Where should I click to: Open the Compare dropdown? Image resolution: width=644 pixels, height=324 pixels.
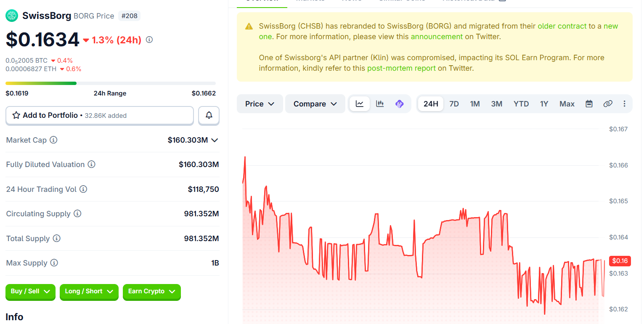click(315, 104)
